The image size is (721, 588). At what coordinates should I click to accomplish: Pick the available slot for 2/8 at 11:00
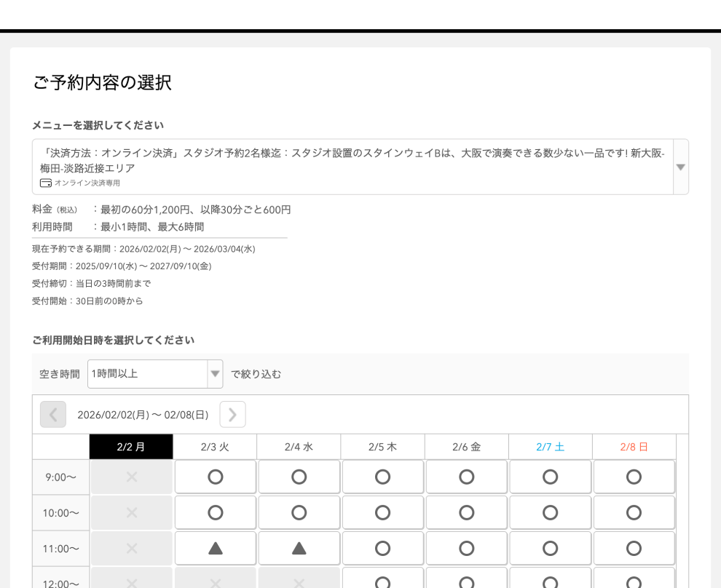[x=634, y=548]
